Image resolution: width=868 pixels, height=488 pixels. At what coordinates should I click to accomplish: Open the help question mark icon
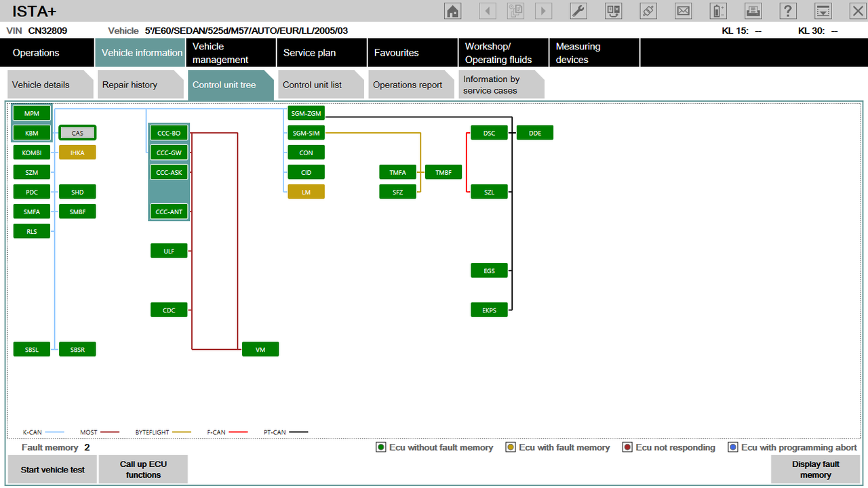pos(787,10)
